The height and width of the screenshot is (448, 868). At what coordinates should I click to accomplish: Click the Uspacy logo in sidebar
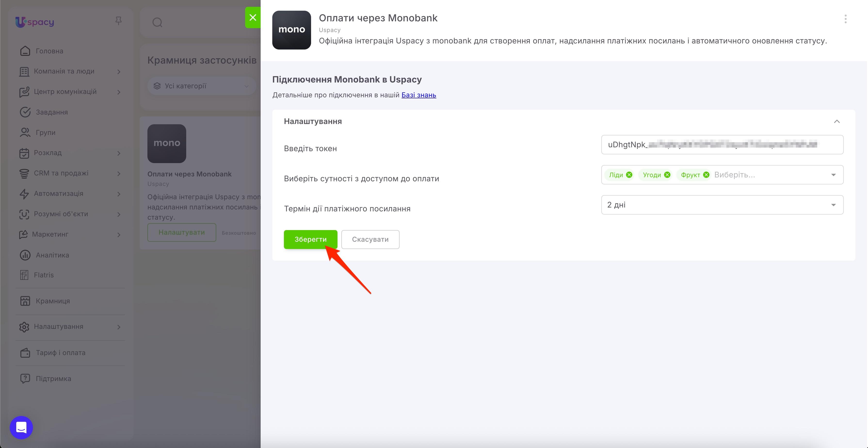coord(34,22)
